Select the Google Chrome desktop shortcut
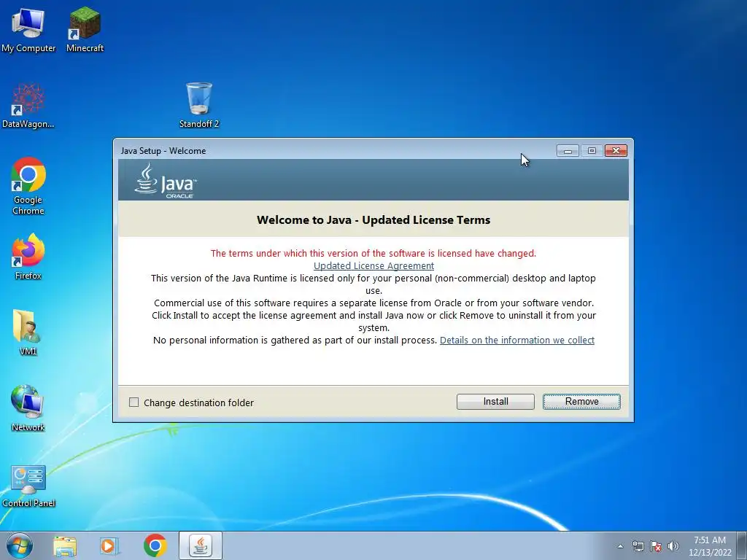Viewport: 747px width, 560px height. 28,186
